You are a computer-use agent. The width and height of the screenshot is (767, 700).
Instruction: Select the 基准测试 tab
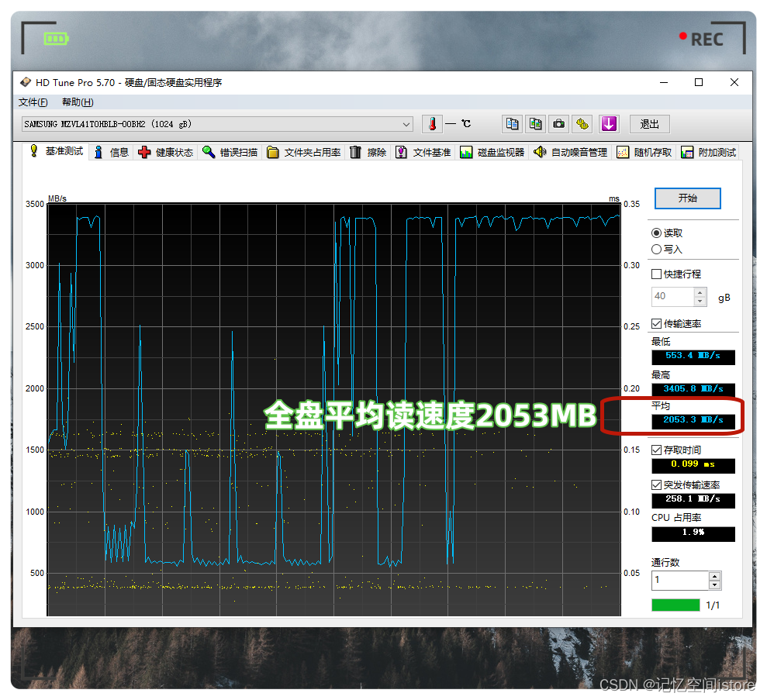pos(57,151)
